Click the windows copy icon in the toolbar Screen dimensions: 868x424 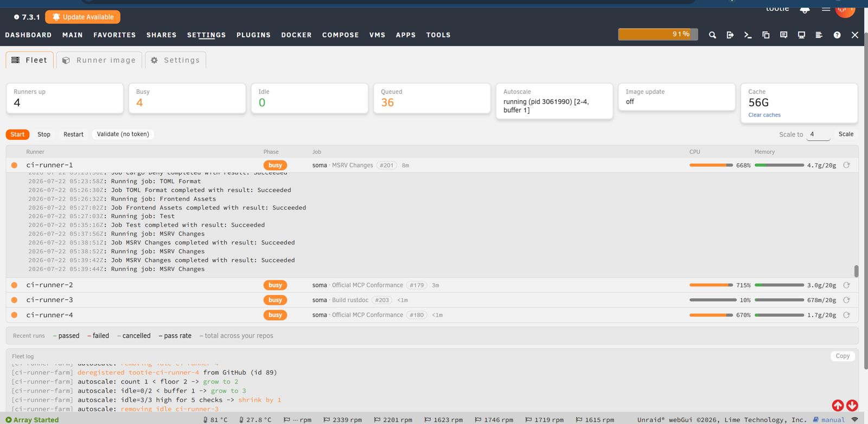click(x=766, y=35)
